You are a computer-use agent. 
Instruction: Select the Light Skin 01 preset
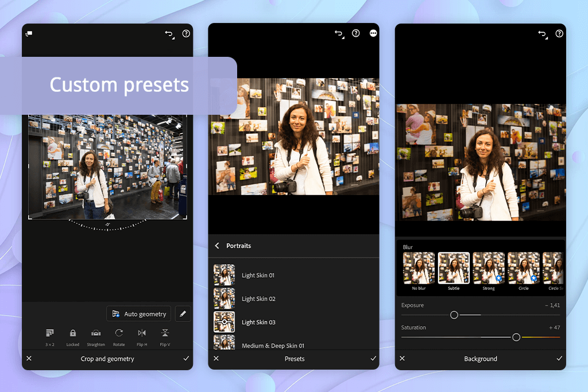click(293, 275)
